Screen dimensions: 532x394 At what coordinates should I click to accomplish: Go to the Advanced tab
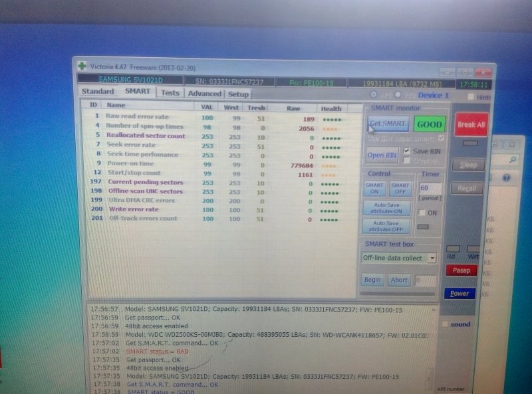pos(204,94)
